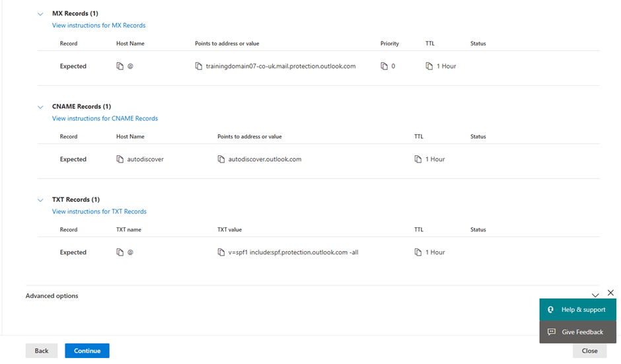Collapse the CNAME Records section
Viewport: 621px width, 364px height.
(40, 107)
